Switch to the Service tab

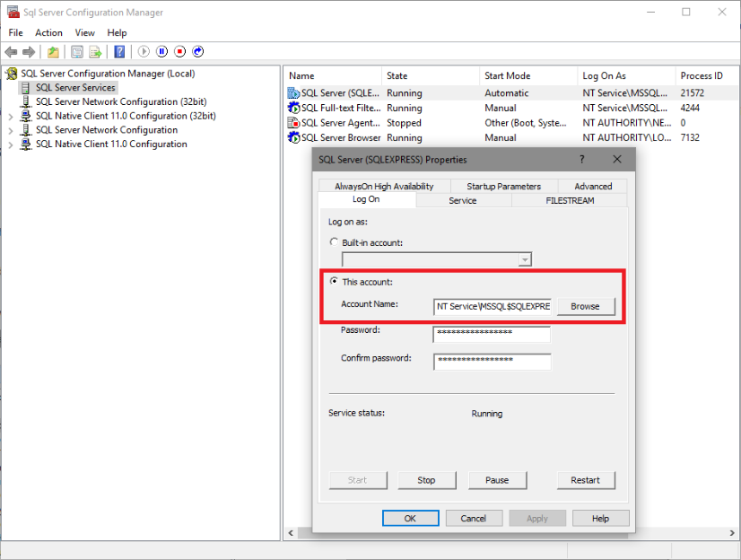pyautogui.click(x=463, y=200)
